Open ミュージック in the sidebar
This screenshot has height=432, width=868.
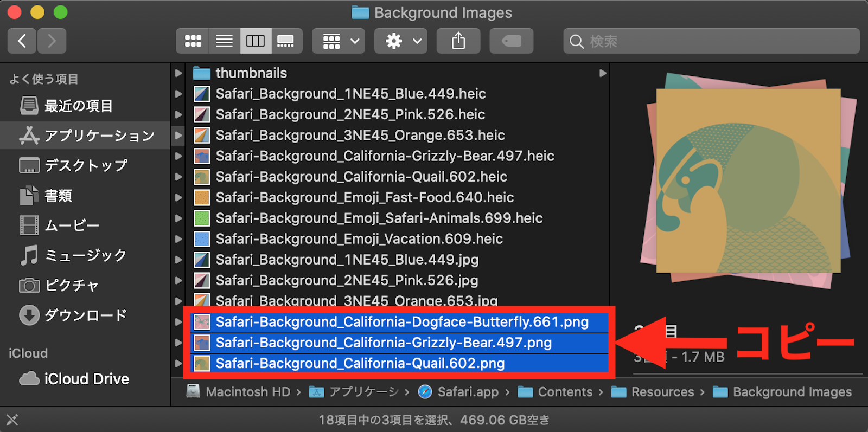[x=85, y=255]
